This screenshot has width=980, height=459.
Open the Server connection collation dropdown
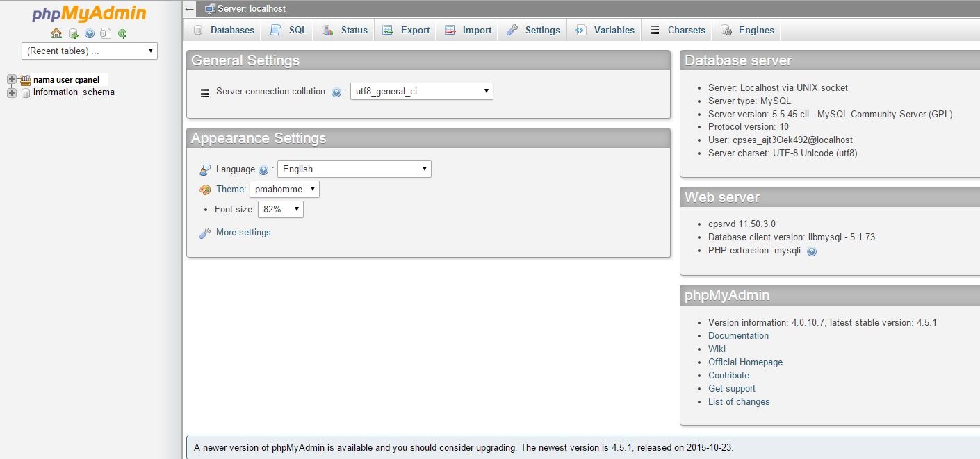[421, 91]
